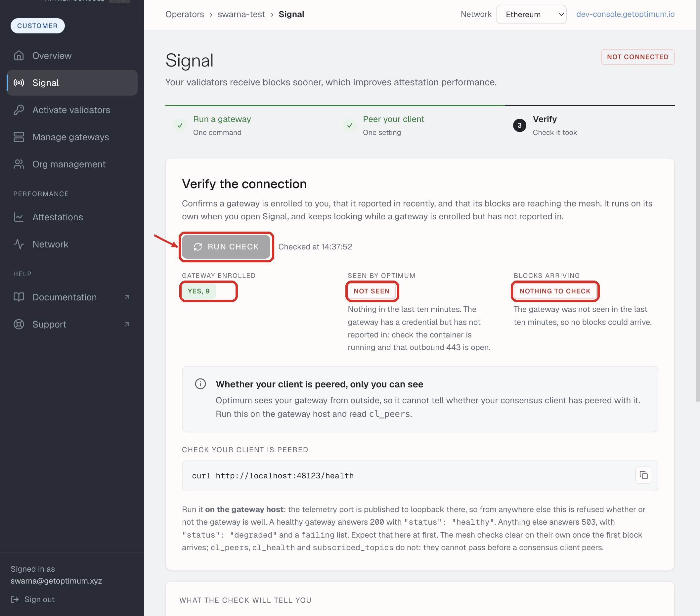Click the refresh icon on Run Check
This screenshot has height=616, width=700.
(x=198, y=246)
